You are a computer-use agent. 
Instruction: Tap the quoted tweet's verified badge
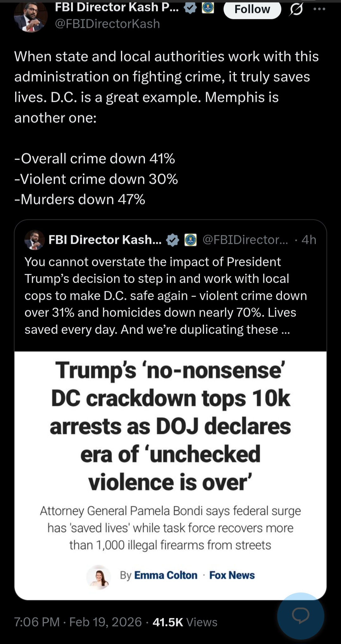tap(172, 240)
